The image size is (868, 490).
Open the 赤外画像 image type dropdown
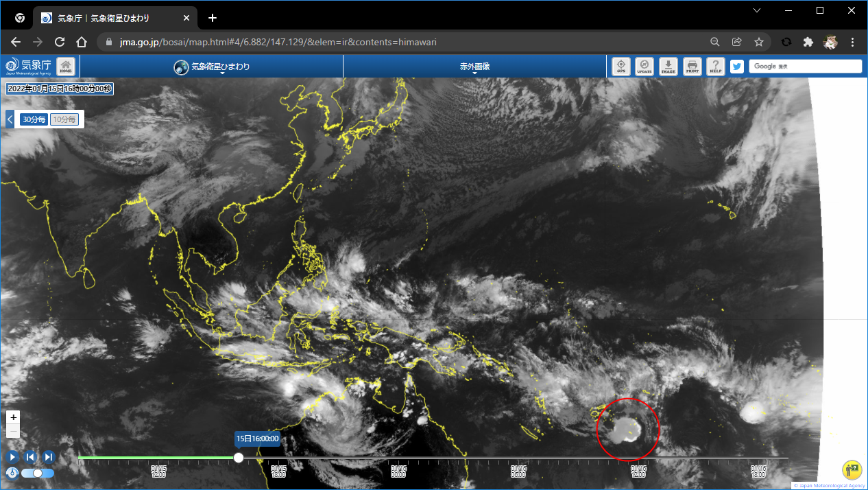474,67
